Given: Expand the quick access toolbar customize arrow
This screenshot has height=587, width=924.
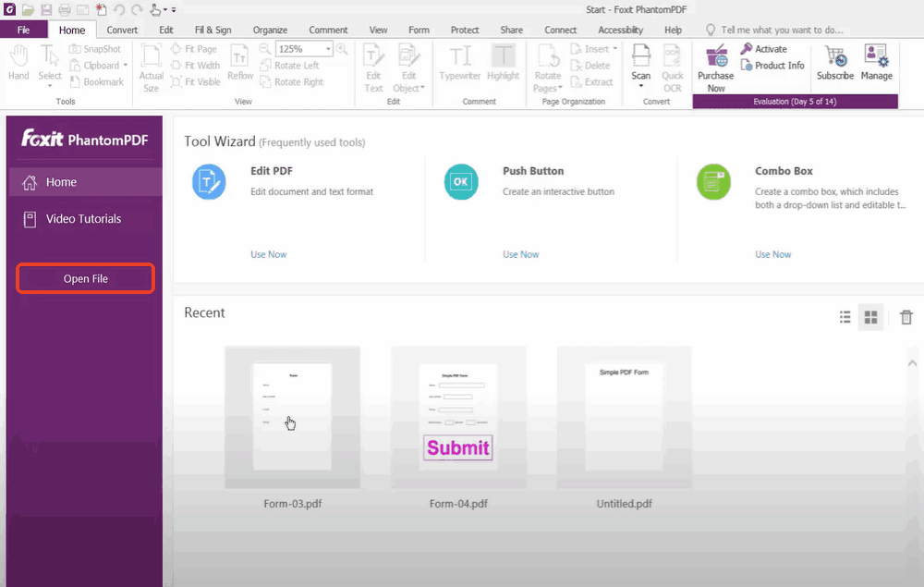Looking at the screenshot, I should (x=174, y=9).
